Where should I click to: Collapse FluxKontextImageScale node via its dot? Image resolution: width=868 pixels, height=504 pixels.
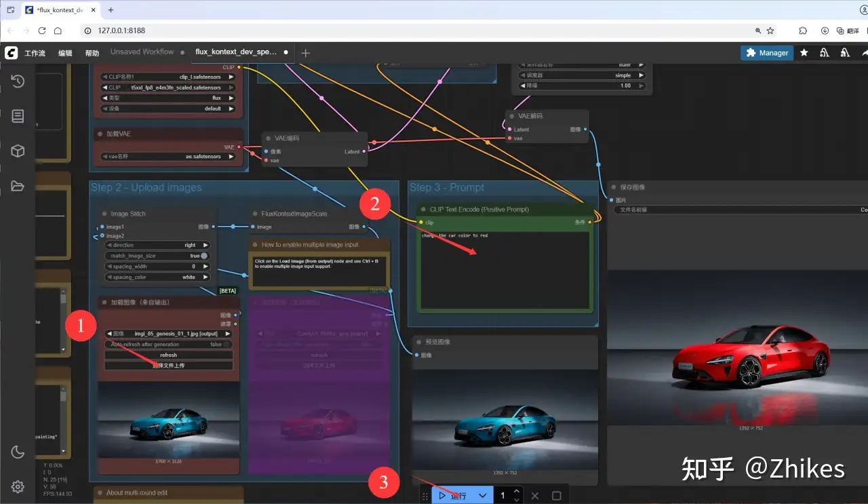[x=254, y=214]
